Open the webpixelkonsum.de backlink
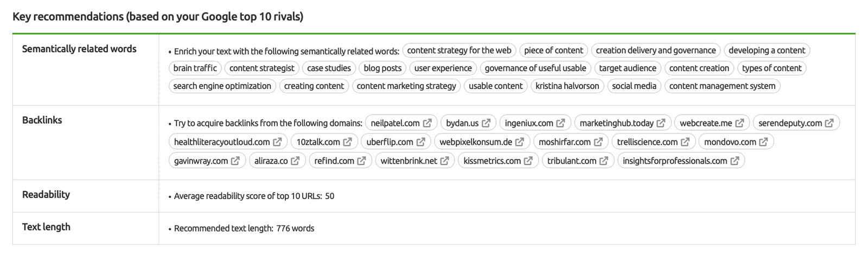 [475, 142]
